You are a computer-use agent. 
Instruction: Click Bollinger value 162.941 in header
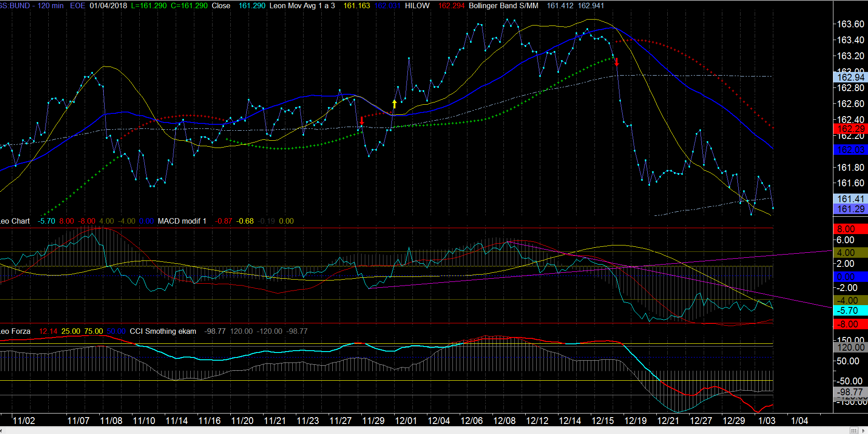(x=591, y=6)
